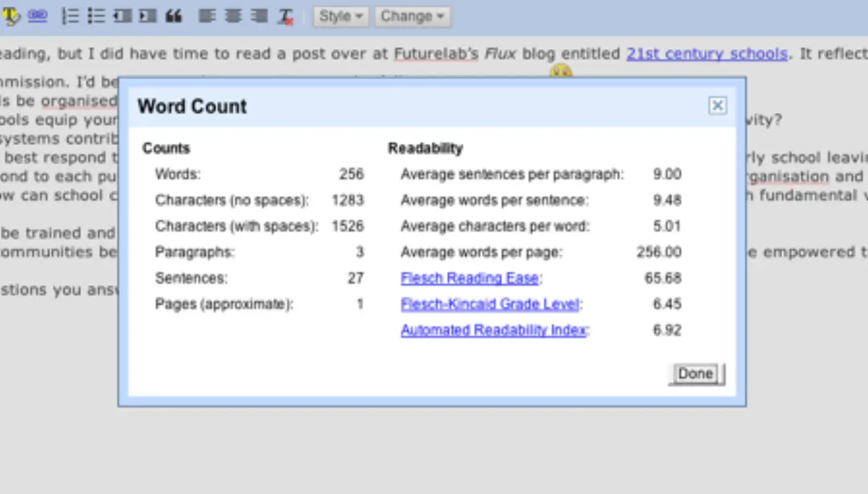Click the Done button
868x494 pixels.
(x=696, y=374)
